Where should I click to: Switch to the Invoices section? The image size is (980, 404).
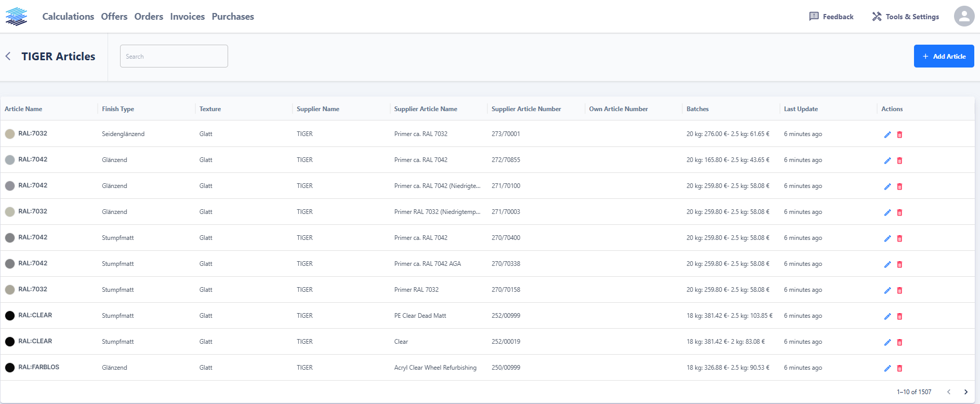[x=187, y=17]
